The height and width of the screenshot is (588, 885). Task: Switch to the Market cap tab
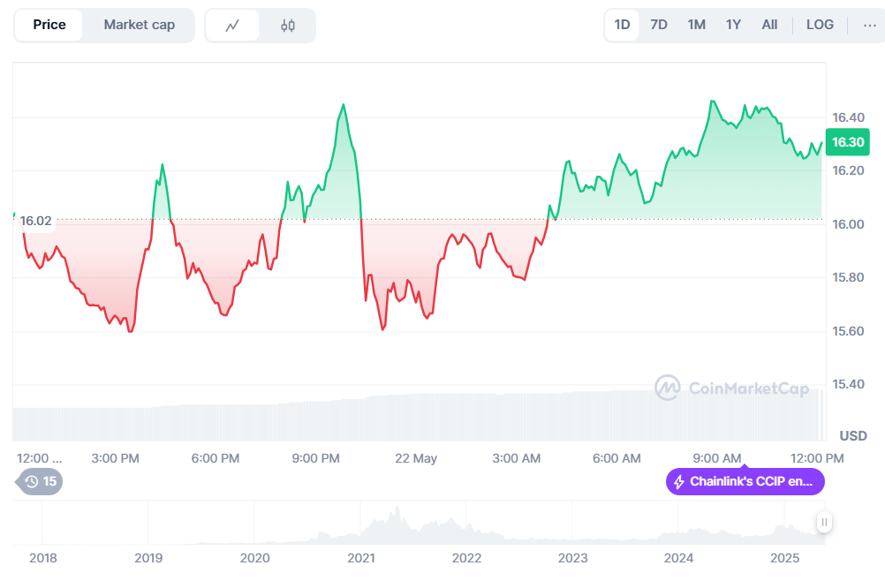pos(139,25)
